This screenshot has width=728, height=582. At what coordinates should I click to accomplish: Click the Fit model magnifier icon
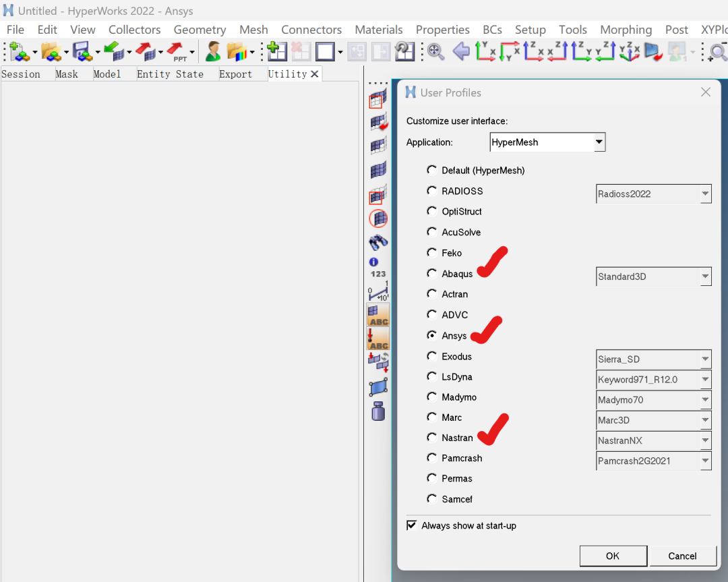(x=435, y=51)
